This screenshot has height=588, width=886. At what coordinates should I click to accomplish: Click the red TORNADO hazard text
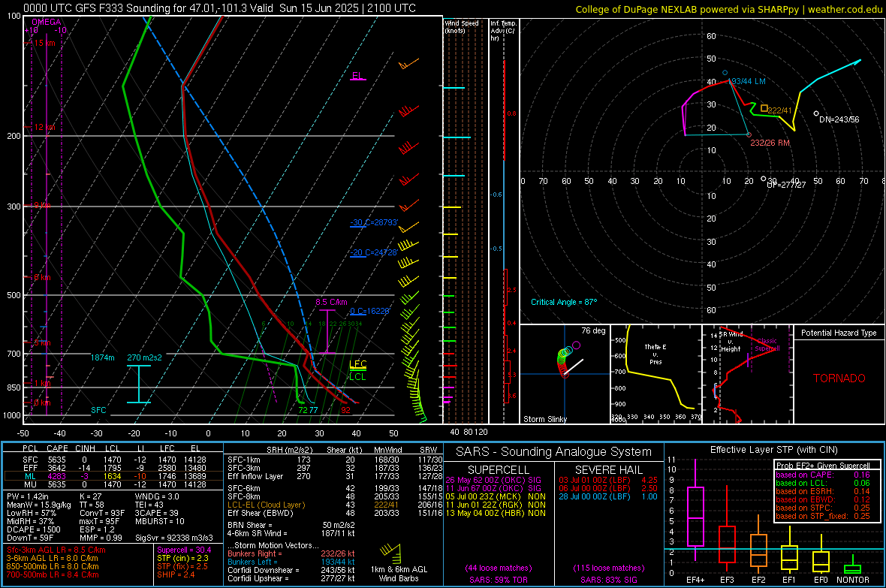click(x=839, y=378)
